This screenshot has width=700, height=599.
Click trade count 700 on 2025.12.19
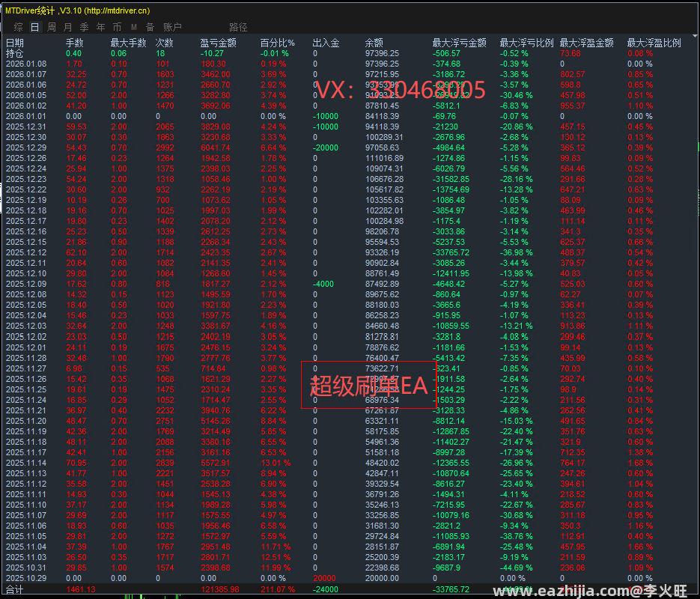(163, 201)
